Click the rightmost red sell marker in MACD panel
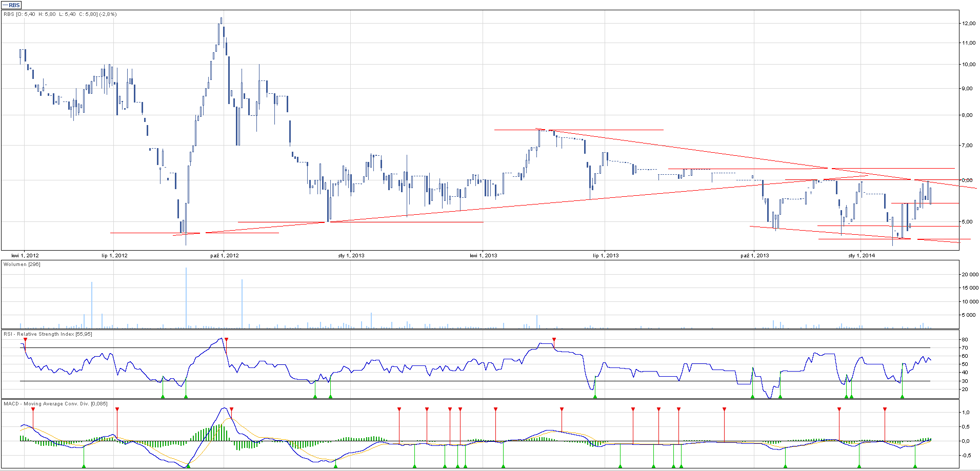Viewport: 980px width, 471px height. coord(885,409)
